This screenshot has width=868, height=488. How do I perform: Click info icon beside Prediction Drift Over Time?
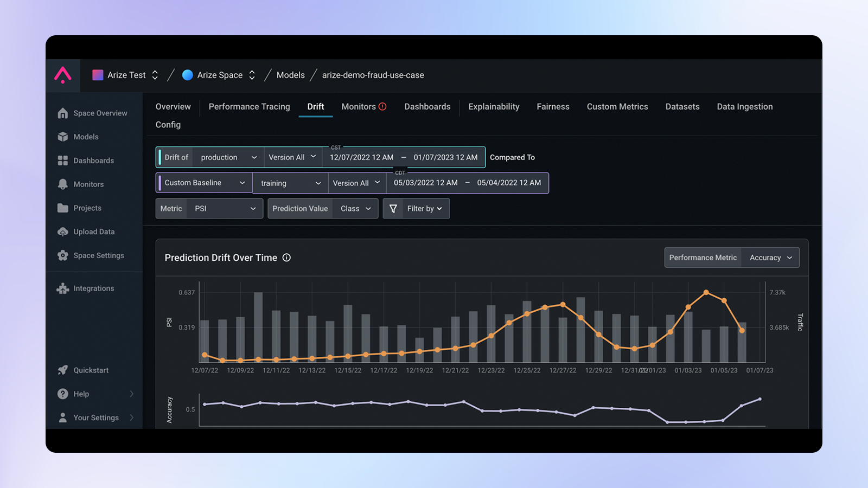[x=286, y=258]
